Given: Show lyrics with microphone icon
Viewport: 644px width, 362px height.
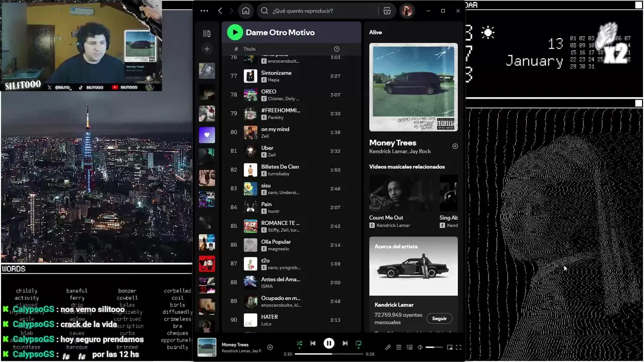Looking at the screenshot, I should click(x=388, y=347).
